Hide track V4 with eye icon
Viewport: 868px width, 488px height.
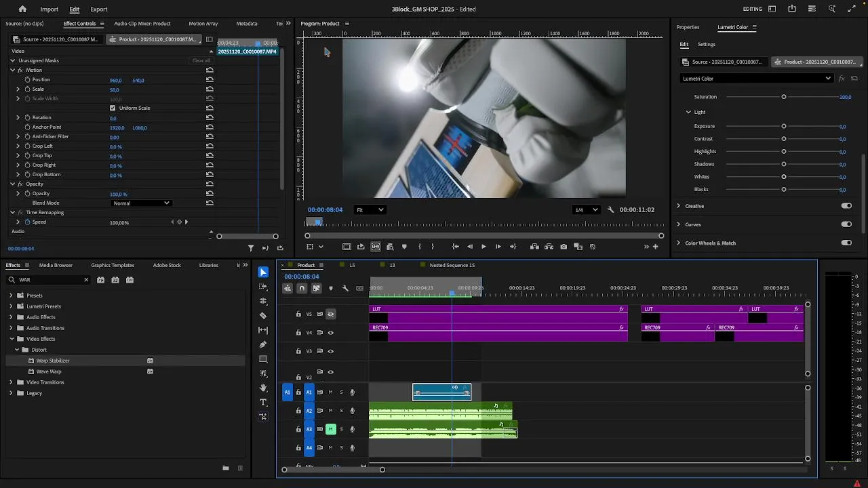click(x=331, y=333)
